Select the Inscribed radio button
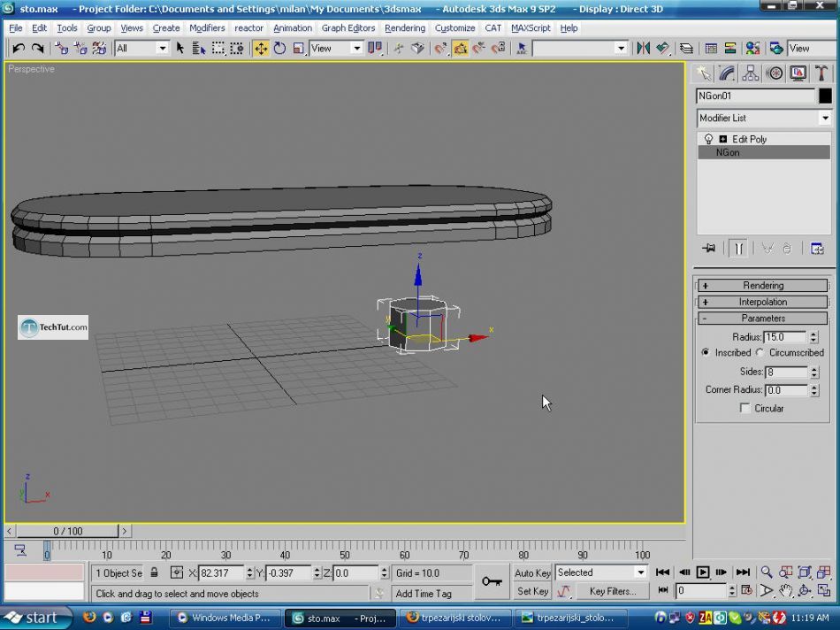This screenshot has height=630, width=840. (706, 352)
